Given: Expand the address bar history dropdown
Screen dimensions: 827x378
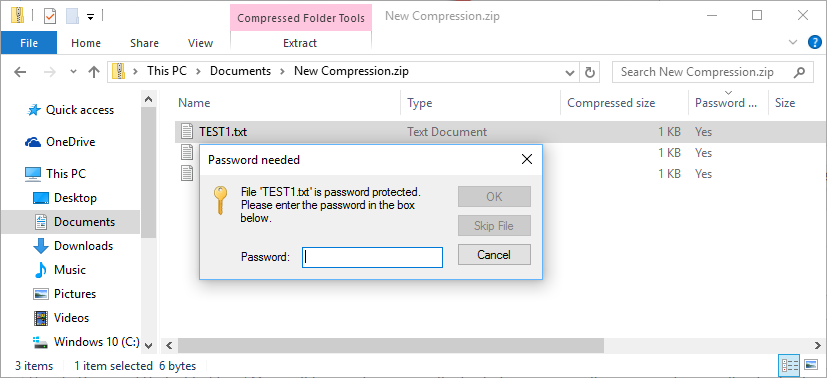Looking at the screenshot, I should 570,72.
